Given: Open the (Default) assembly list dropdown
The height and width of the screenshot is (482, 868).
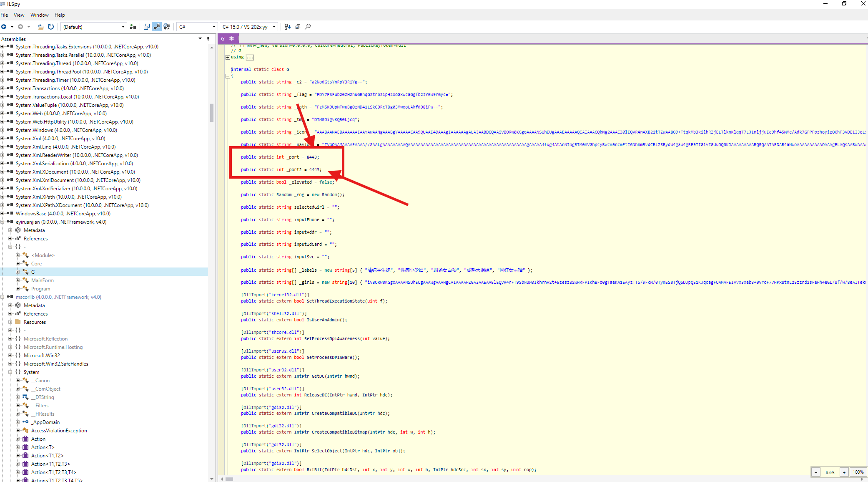Looking at the screenshot, I should click(x=94, y=27).
